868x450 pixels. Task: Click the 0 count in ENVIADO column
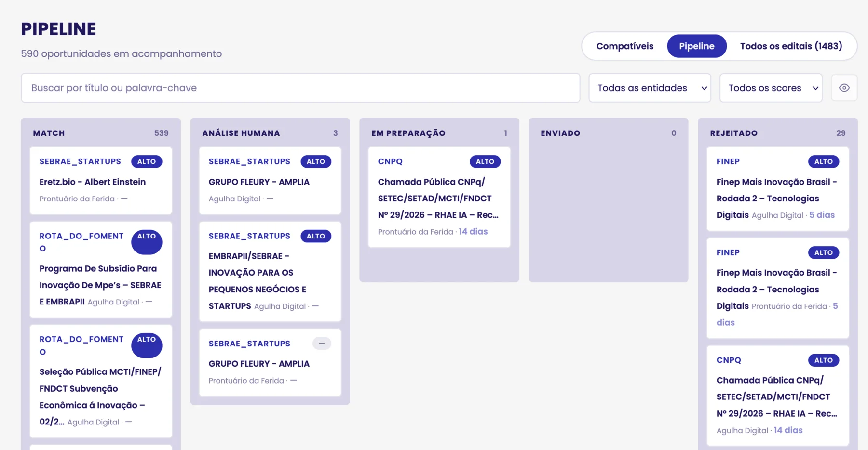coord(674,133)
